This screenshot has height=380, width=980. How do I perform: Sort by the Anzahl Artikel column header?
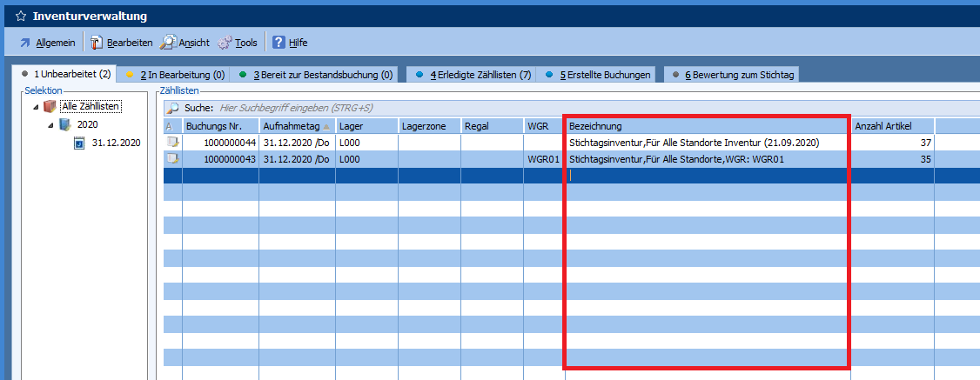(x=892, y=126)
